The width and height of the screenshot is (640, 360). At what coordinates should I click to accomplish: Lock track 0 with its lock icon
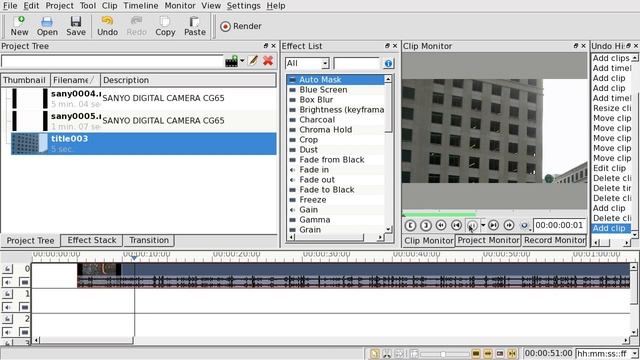click(7, 269)
